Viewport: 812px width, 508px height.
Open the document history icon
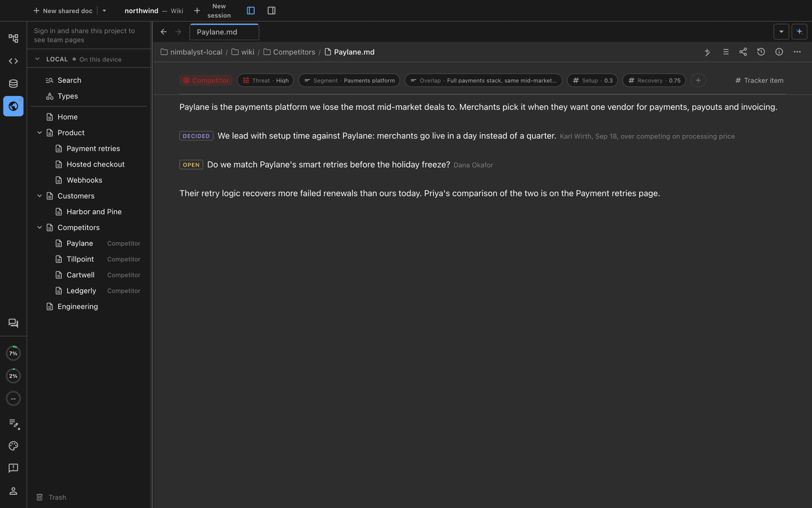(x=761, y=52)
